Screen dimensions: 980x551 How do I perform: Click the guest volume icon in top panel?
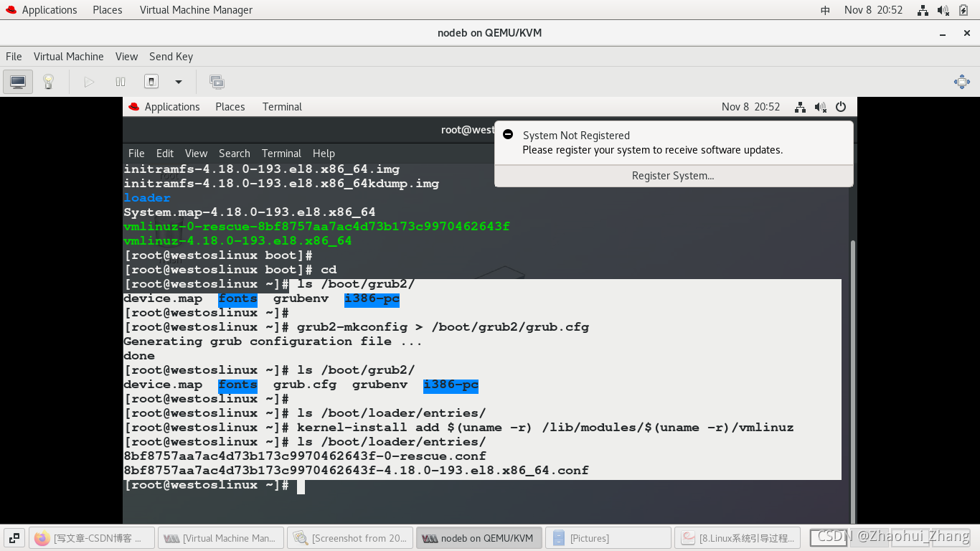click(820, 106)
